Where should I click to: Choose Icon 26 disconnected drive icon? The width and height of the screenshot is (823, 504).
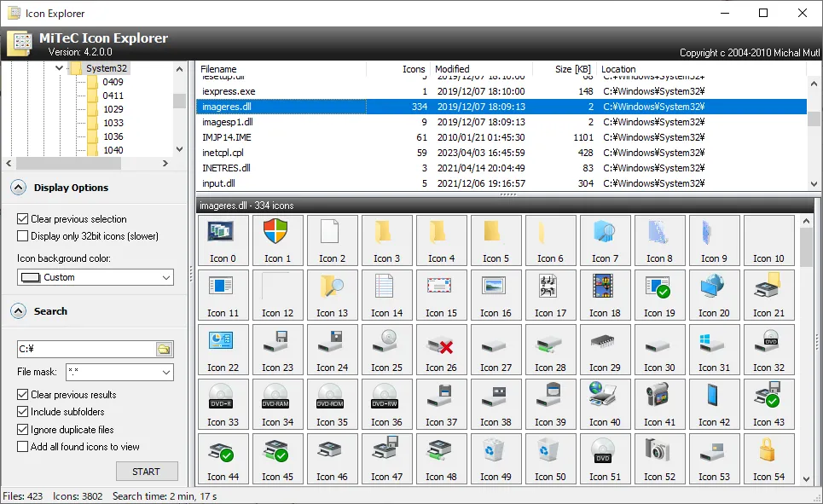pos(442,350)
